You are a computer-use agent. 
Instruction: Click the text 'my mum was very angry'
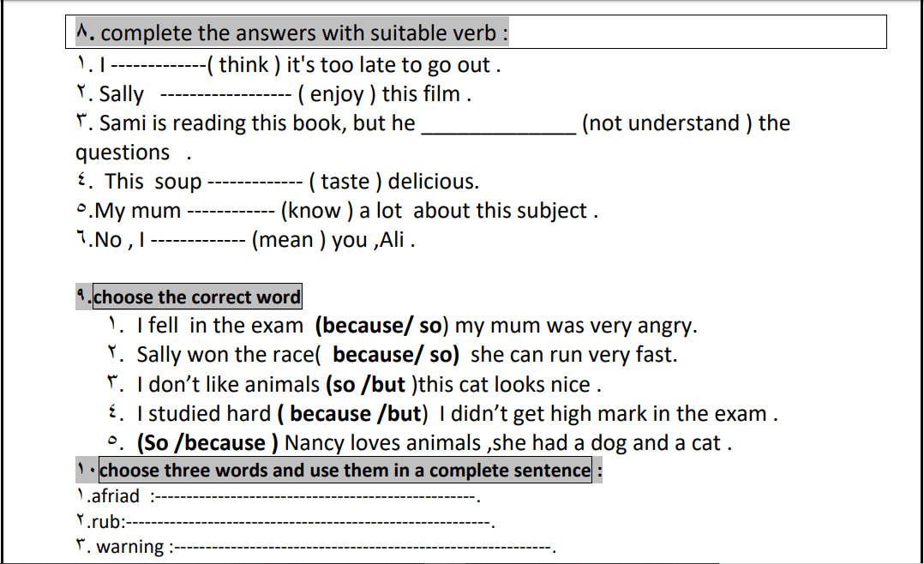pyautogui.click(x=574, y=326)
